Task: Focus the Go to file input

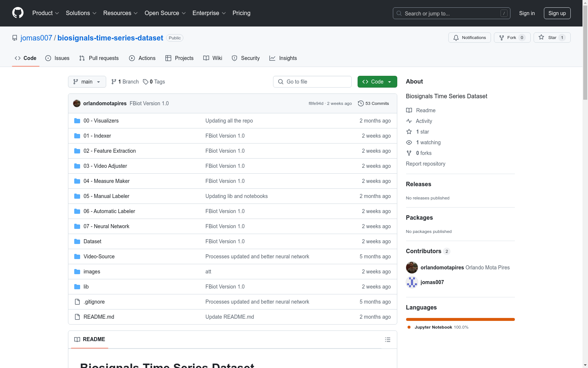Action: tap(312, 82)
